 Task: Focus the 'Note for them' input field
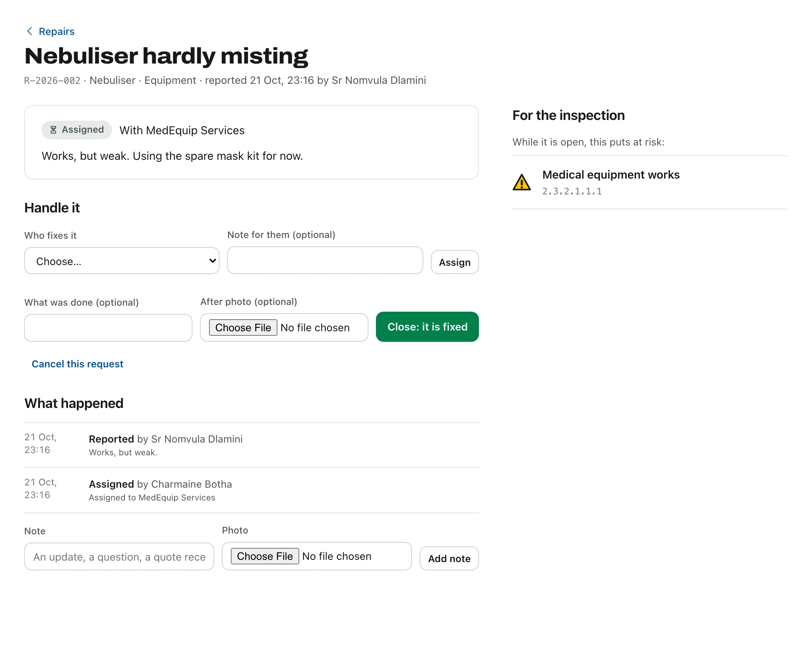(x=325, y=261)
